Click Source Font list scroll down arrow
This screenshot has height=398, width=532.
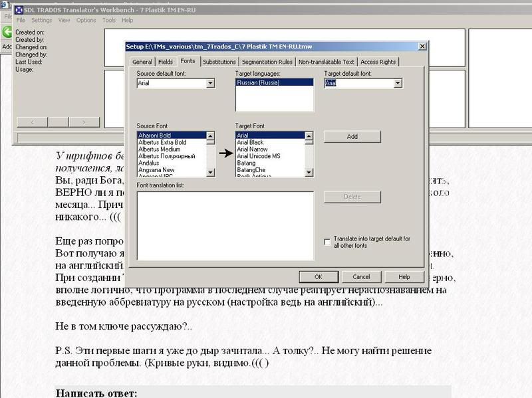[x=210, y=173]
